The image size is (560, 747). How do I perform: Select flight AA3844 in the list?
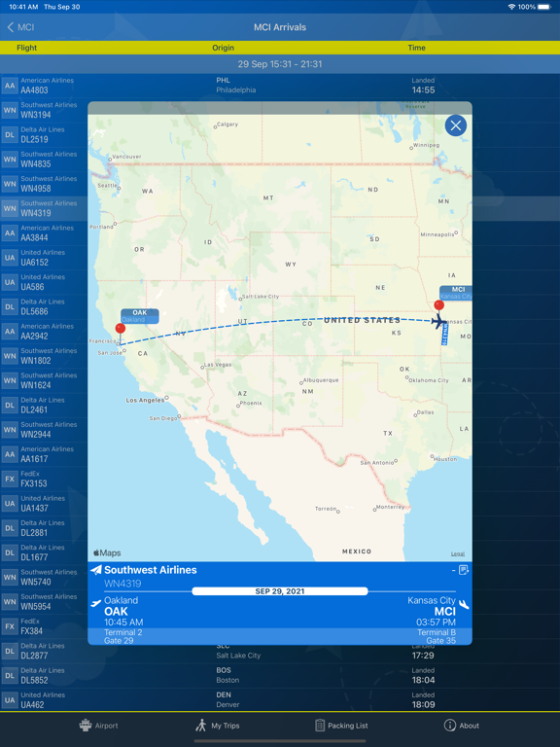pyautogui.click(x=44, y=233)
